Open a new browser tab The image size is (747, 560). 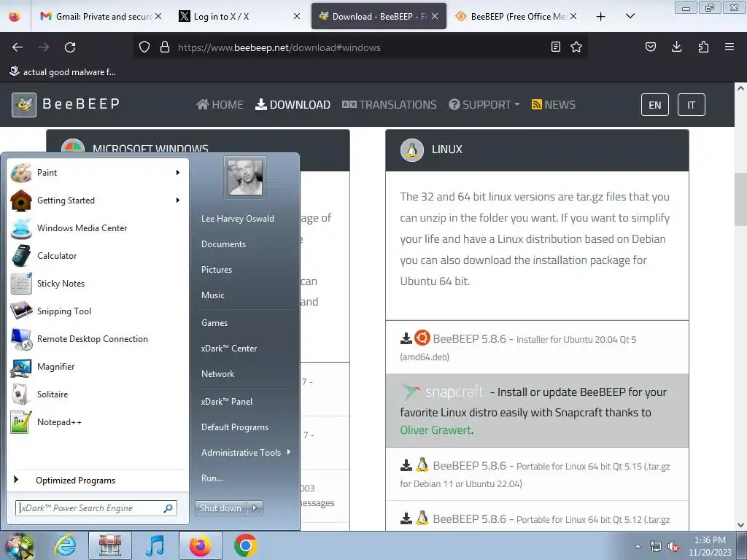tap(601, 17)
